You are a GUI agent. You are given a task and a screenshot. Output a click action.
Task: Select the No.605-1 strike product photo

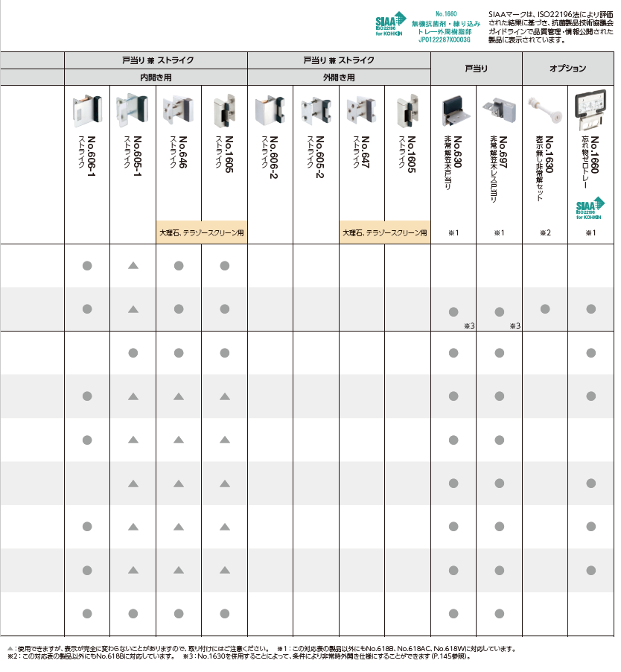pyautogui.click(x=133, y=109)
